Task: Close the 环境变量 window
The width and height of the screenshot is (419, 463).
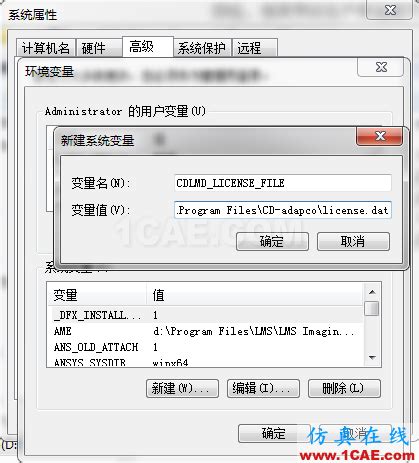Action: [x=381, y=67]
